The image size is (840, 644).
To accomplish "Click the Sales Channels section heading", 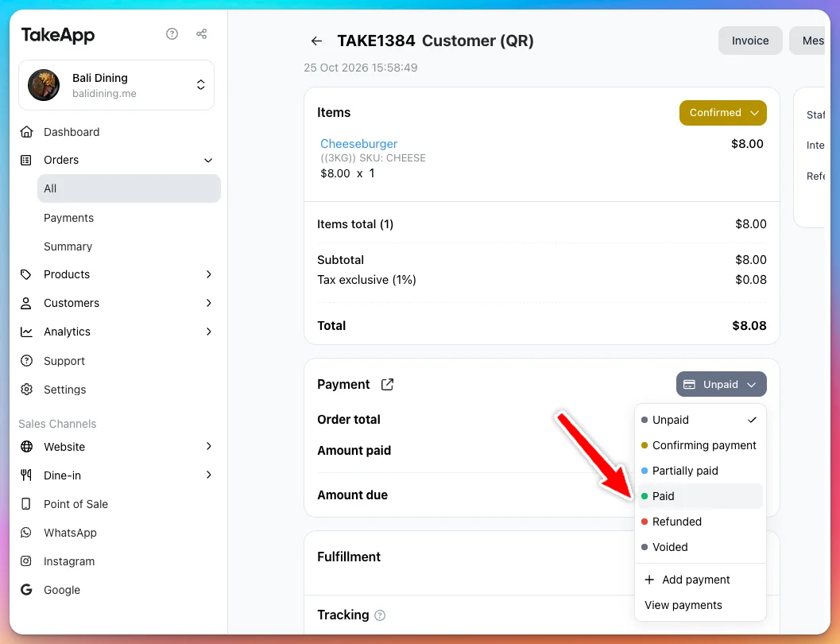I will coord(57,424).
